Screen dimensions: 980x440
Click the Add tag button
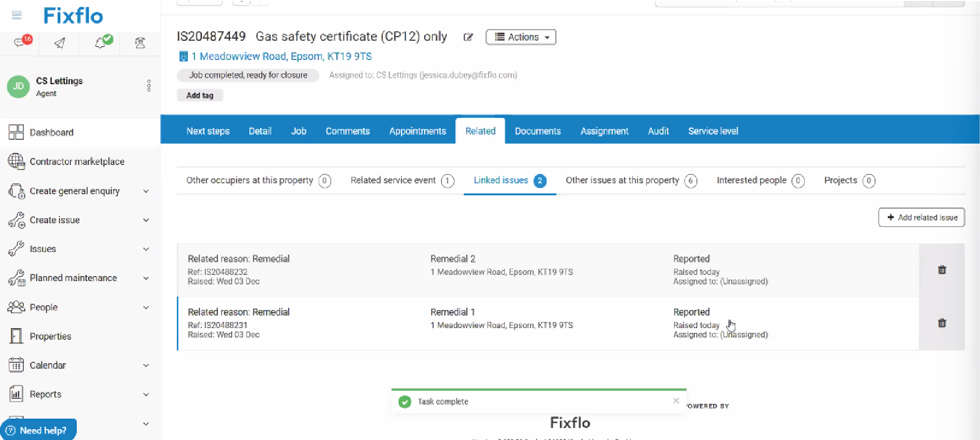pos(200,96)
